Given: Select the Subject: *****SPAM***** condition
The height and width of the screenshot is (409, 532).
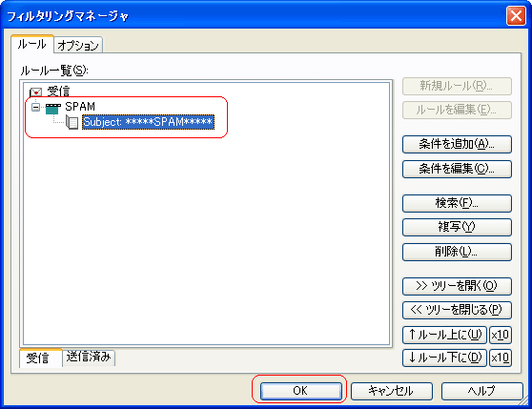Looking at the screenshot, I should [148, 122].
